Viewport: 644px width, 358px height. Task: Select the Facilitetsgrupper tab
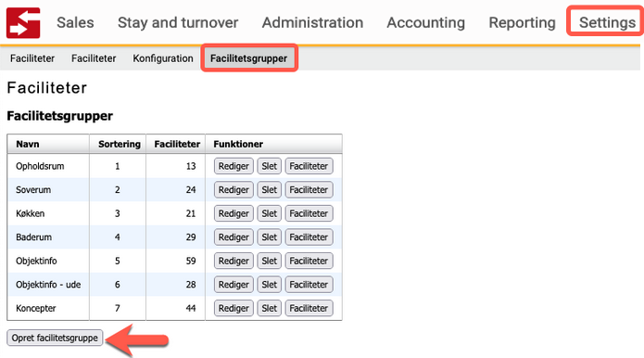point(249,58)
